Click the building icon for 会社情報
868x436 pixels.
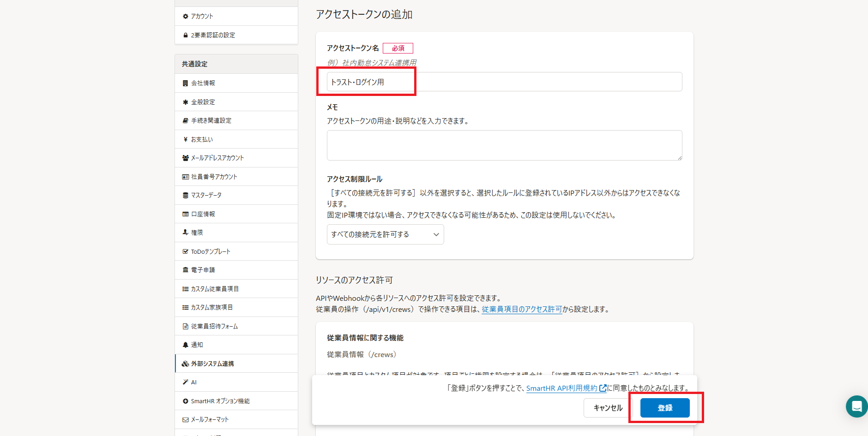coord(186,83)
